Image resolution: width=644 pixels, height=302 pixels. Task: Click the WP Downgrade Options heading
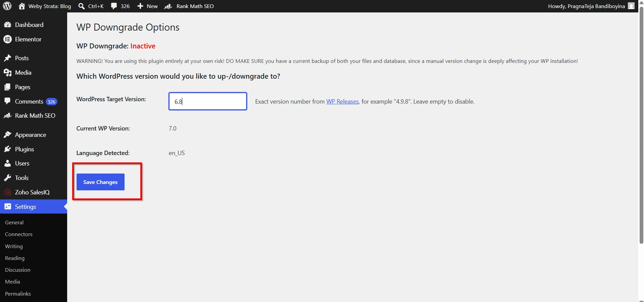128,27
